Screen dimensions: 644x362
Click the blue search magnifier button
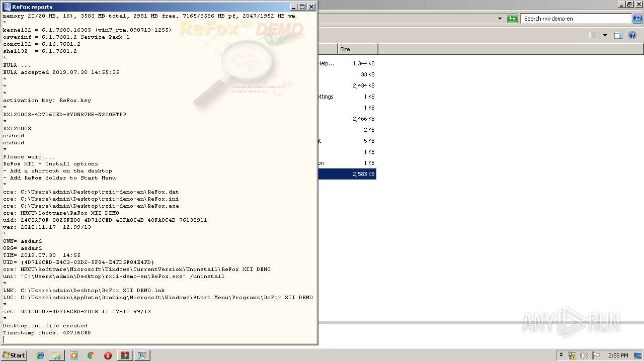click(x=637, y=19)
